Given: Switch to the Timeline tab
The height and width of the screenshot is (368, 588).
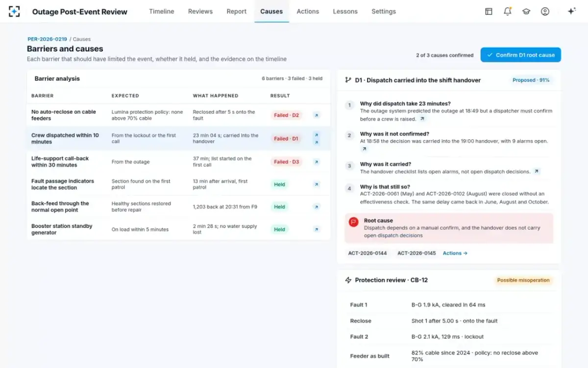Looking at the screenshot, I should [x=161, y=11].
